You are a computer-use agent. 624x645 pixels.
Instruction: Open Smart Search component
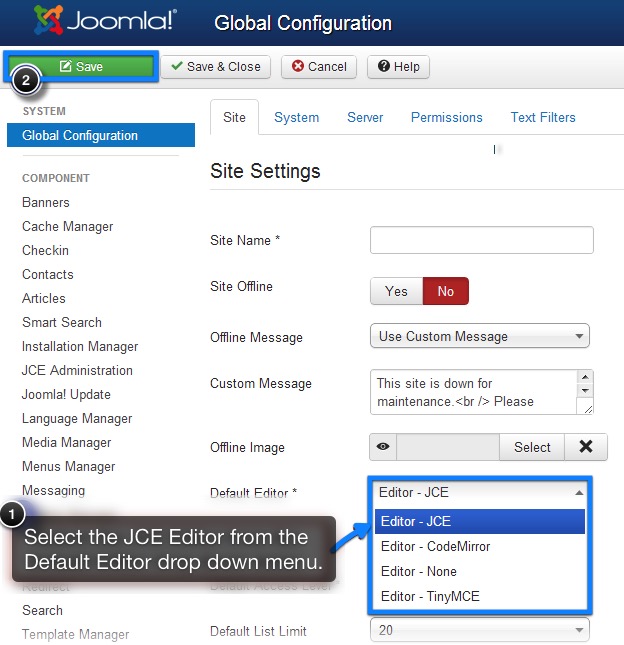62,322
